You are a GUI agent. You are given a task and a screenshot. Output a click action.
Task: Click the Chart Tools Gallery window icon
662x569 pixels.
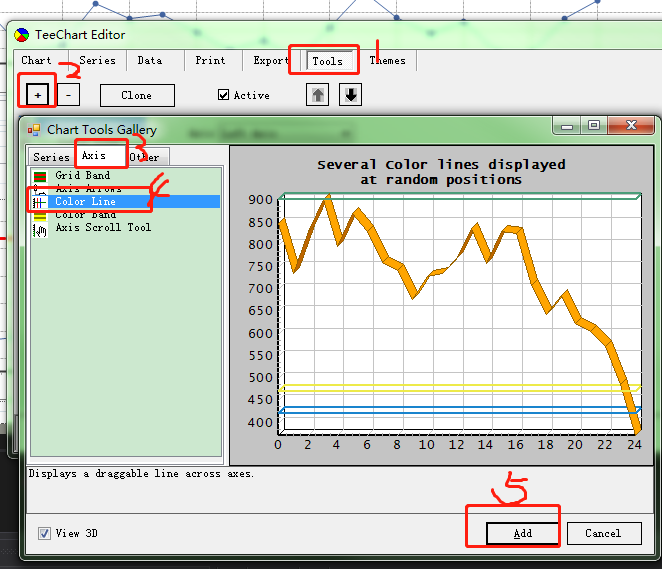click(34, 130)
